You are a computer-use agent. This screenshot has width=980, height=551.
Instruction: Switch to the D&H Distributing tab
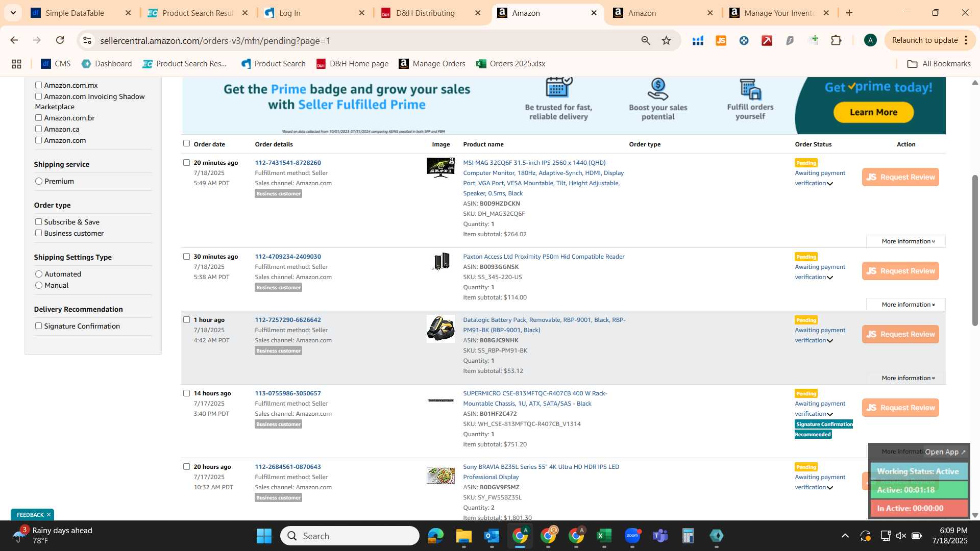[425, 13]
